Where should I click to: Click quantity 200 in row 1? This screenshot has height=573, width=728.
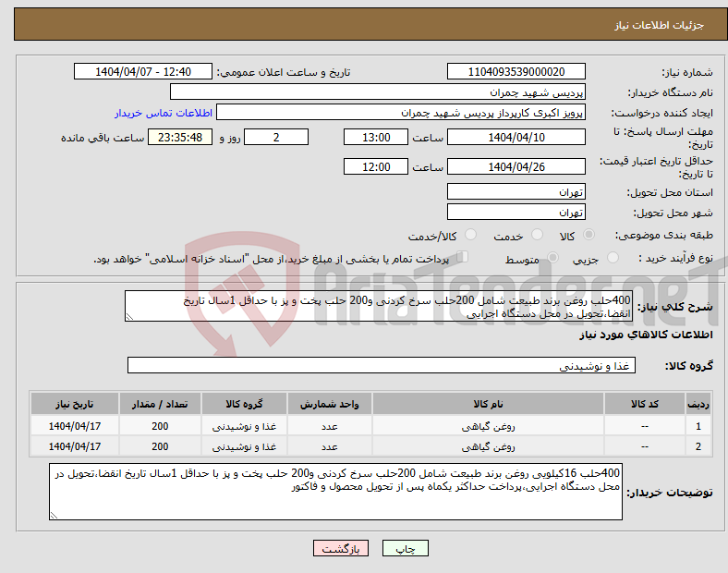click(160, 426)
